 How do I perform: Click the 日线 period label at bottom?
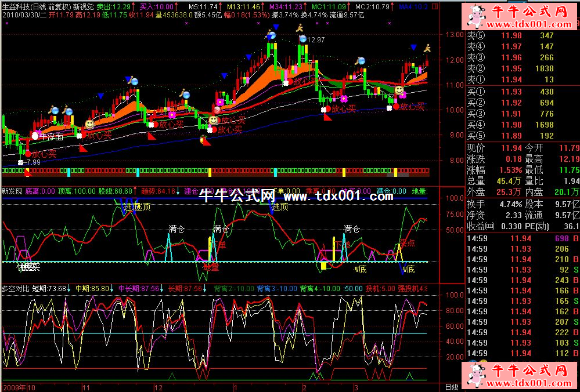coord(452,387)
